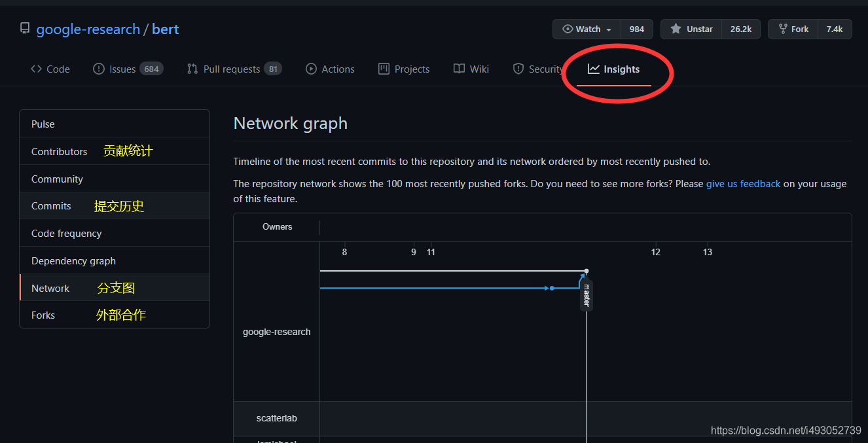Screen dimensions: 868x443
Task: Click date marker 13 on timeline
Action: coord(708,252)
